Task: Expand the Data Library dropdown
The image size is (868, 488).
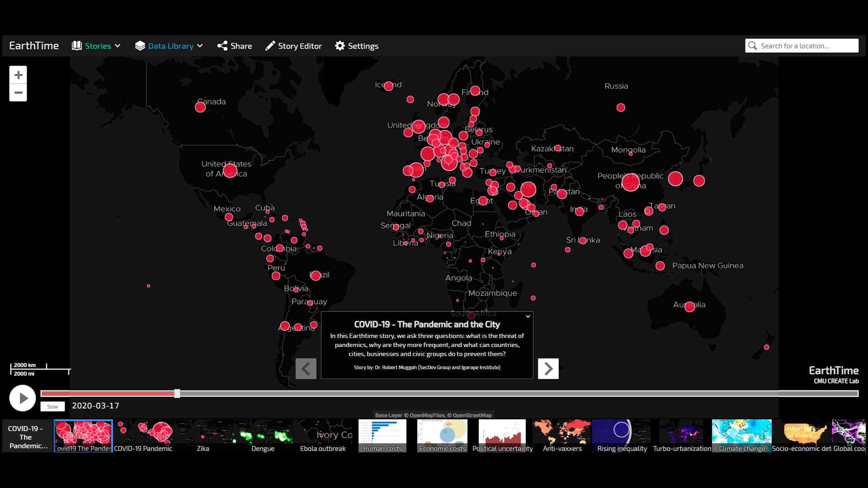Action: point(169,46)
